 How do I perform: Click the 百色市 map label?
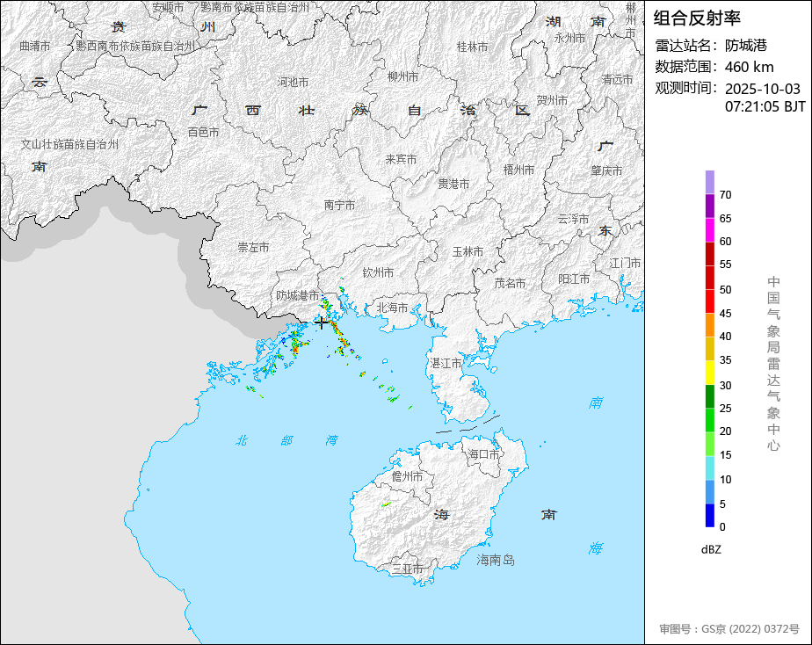pos(203,133)
